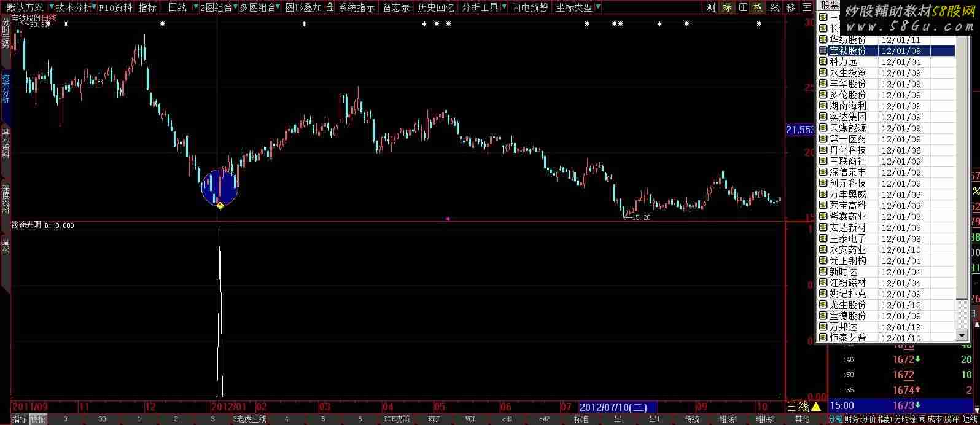980x425 pixels.
Task: Open the 分价 bottom-right tab
Action: (868, 419)
